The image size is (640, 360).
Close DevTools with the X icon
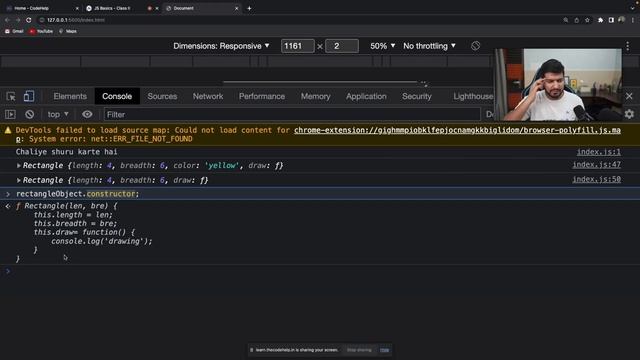[629, 96]
